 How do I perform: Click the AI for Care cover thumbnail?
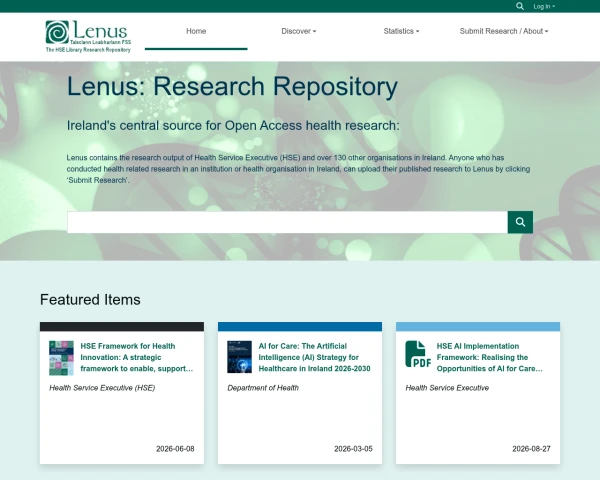pyautogui.click(x=240, y=357)
